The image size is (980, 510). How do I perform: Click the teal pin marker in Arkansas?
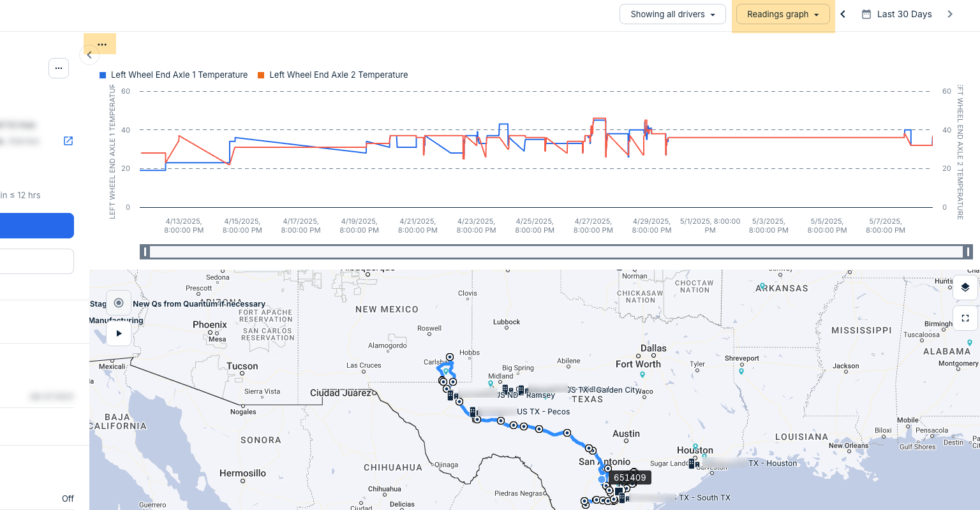point(762,286)
